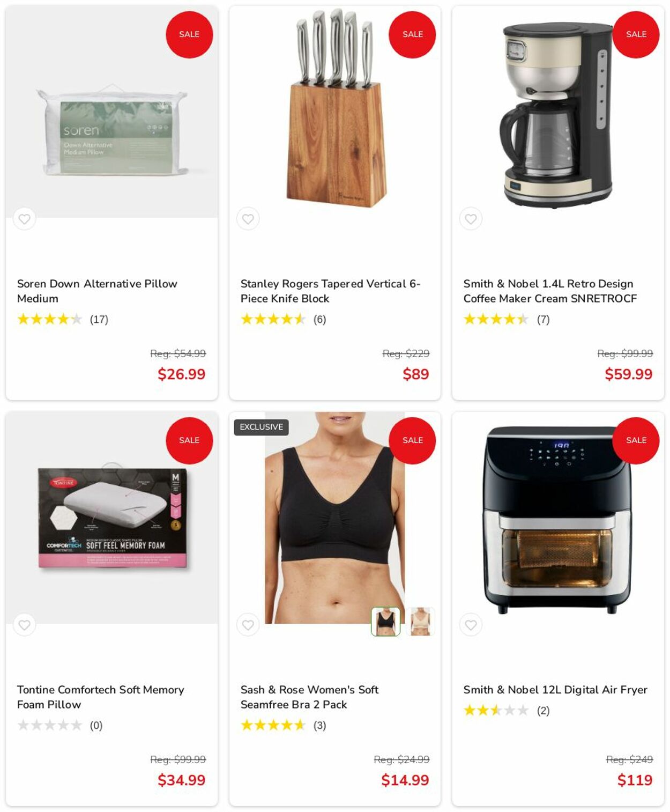
Task: Wishlist the Smith & Nobel Coffee Maker
Action: 471,219
